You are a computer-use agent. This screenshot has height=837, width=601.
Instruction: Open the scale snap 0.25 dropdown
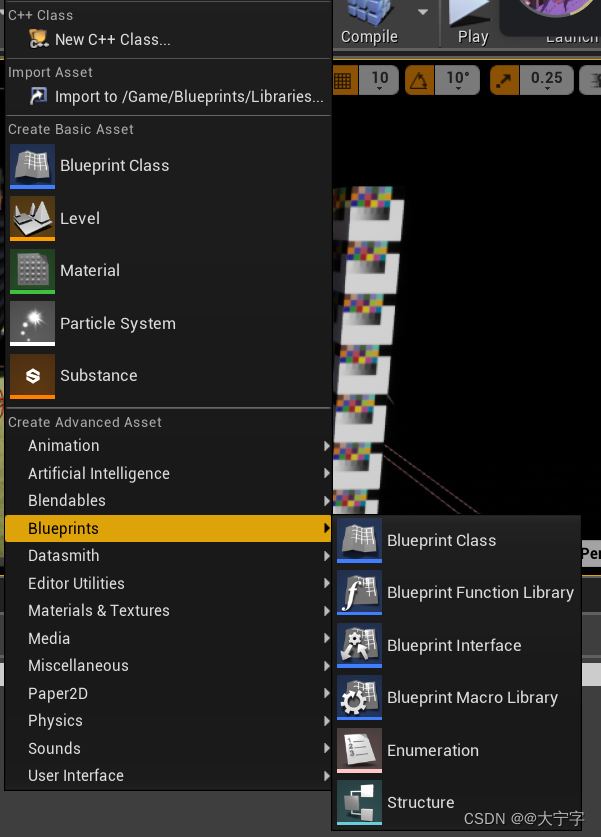pos(547,80)
